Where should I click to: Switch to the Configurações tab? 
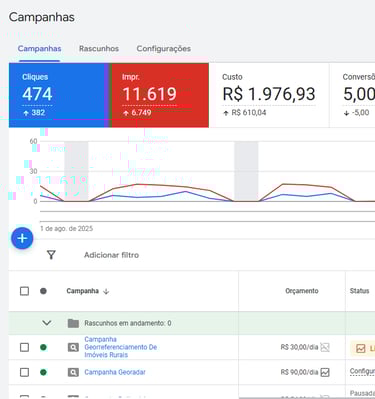pos(164,49)
